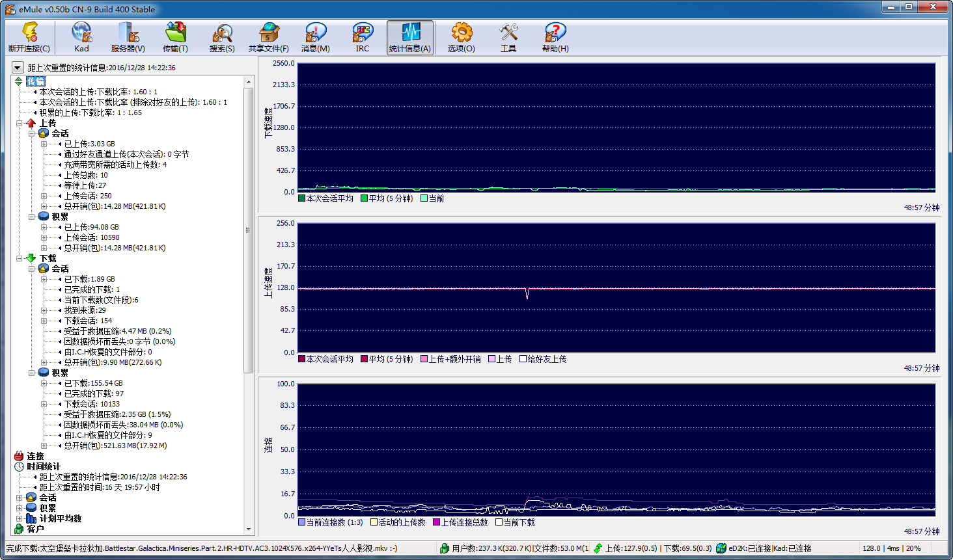Open the Transfers (传输) toolbar icon
The height and width of the screenshot is (560, 953).
[175, 37]
